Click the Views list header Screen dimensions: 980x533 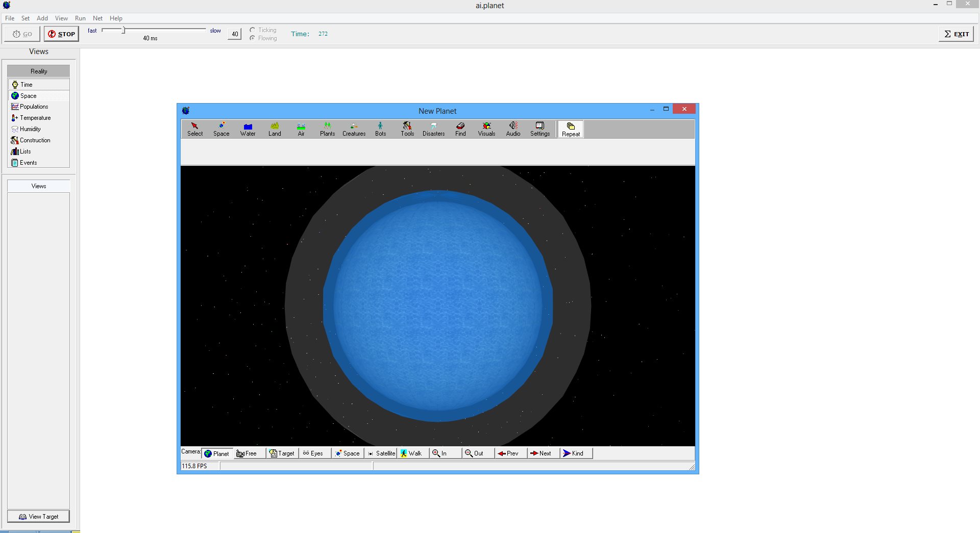[x=39, y=186]
